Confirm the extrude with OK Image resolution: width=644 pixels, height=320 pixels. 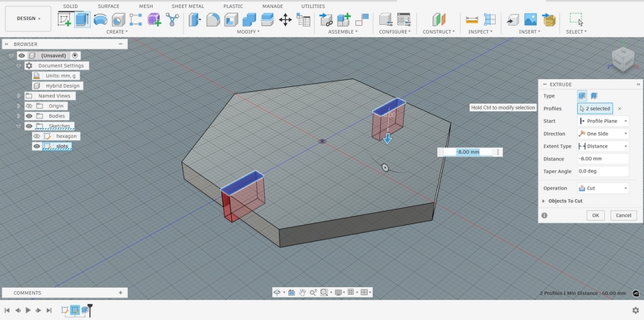click(596, 215)
